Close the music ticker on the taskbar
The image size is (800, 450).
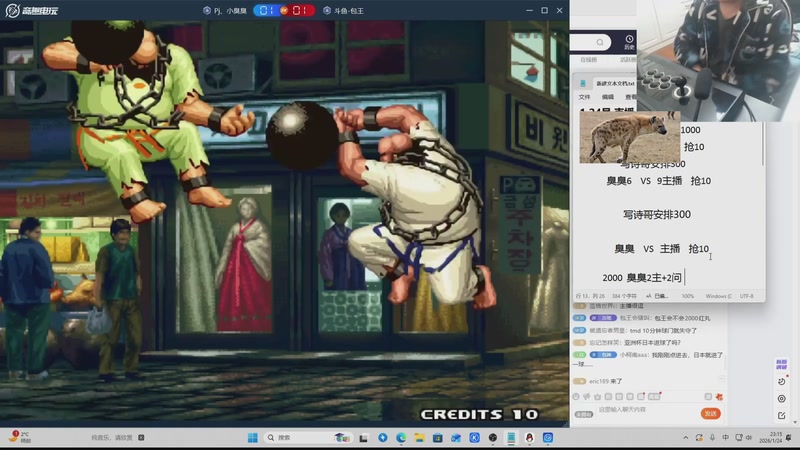click(x=141, y=438)
